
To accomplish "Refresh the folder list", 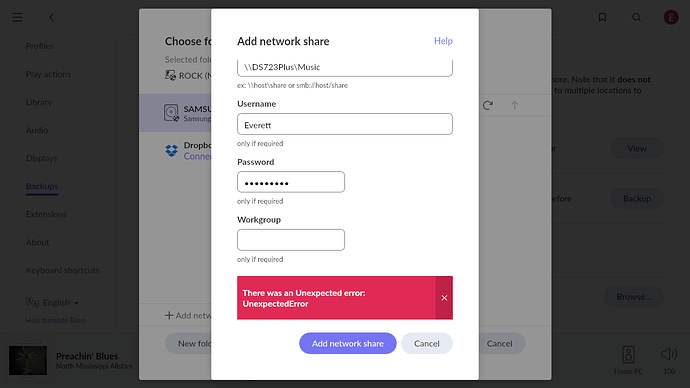I will [488, 105].
